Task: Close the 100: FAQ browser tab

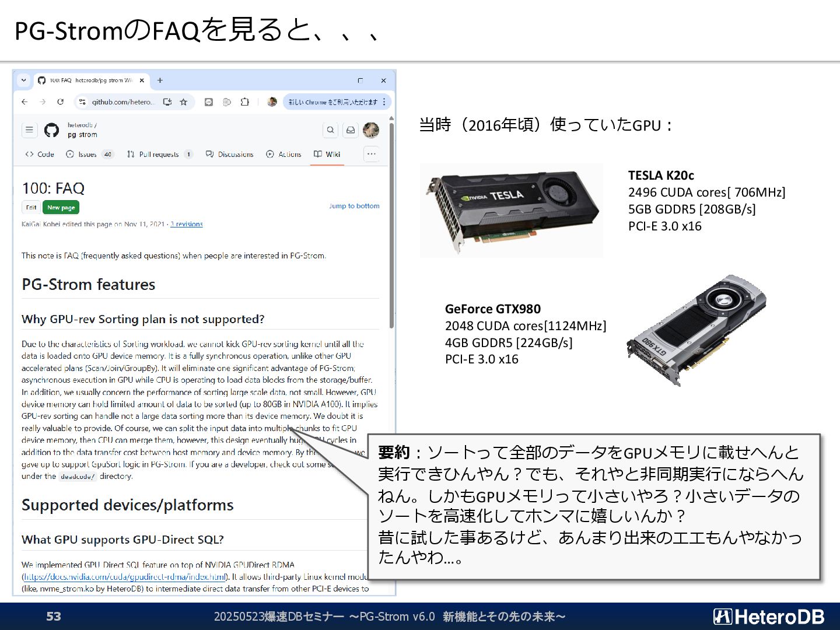Action: click(142, 80)
